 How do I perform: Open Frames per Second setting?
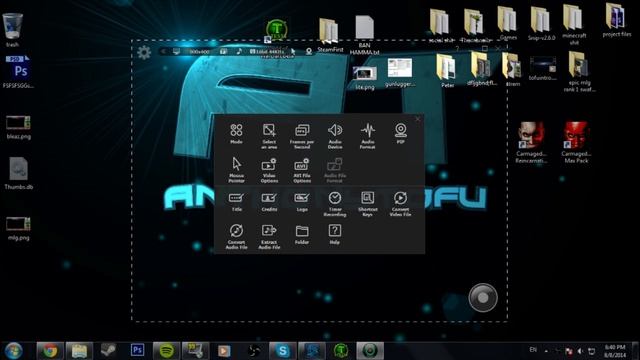click(302, 136)
